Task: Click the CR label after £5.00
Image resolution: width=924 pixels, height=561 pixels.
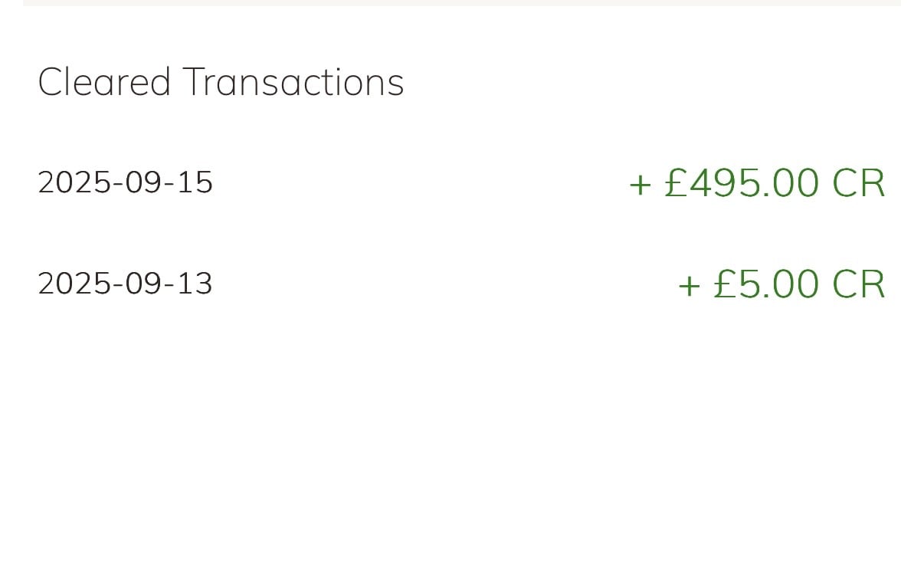Action: 859,285
